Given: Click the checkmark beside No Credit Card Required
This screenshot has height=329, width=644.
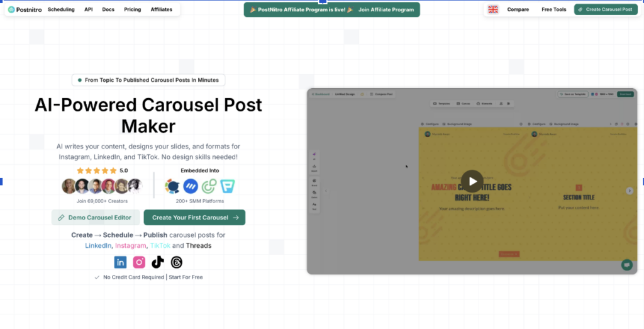Looking at the screenshot, I should (x=97, y=277).
